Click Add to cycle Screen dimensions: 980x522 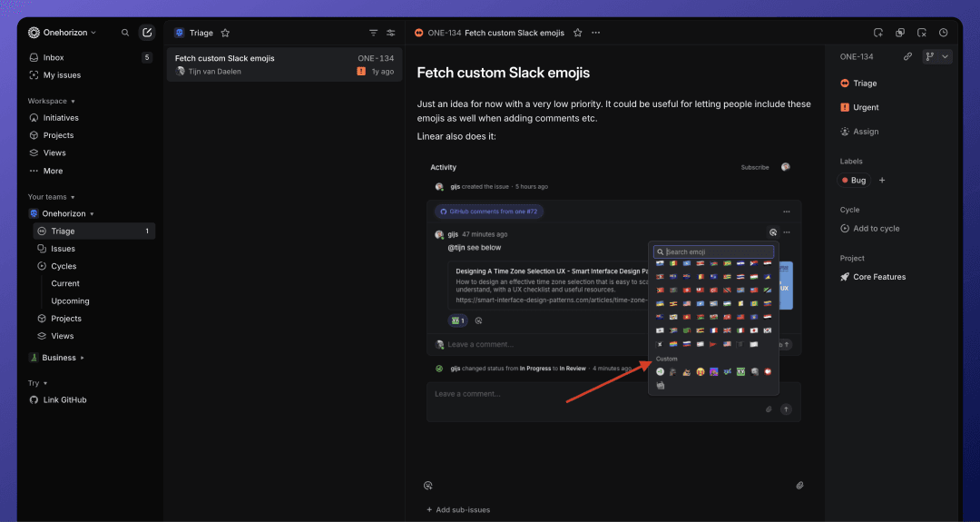coord(869,229)
